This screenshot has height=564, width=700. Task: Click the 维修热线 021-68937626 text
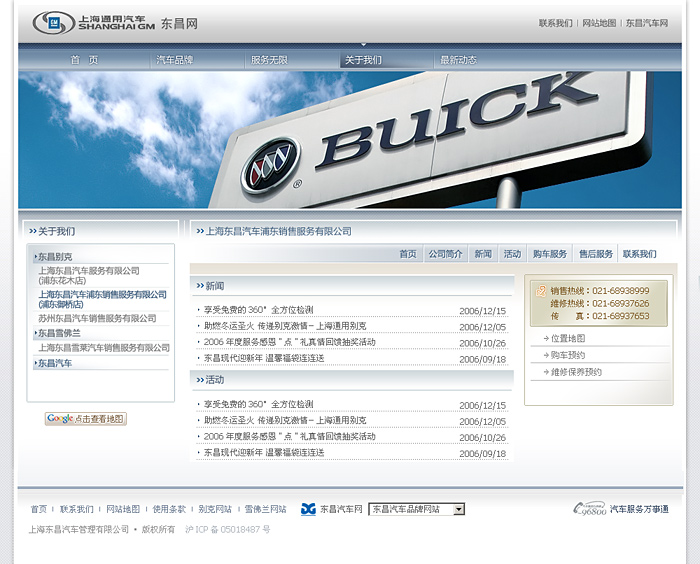[x=600, y=304]
